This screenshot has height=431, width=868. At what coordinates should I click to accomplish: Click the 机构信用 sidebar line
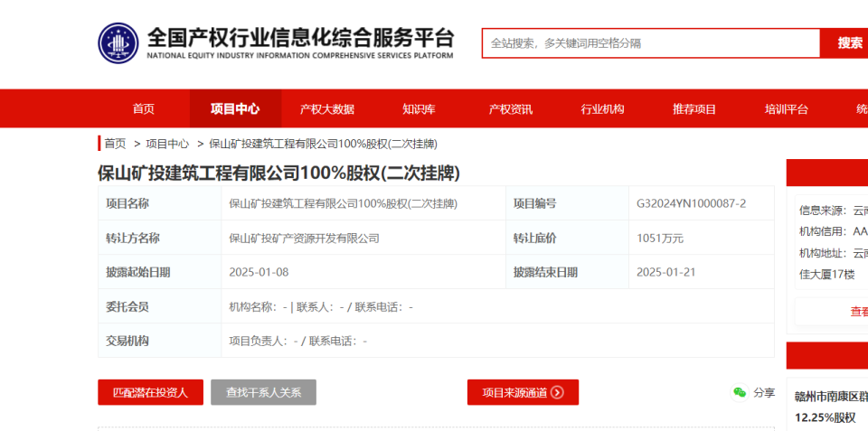[833, 231]
